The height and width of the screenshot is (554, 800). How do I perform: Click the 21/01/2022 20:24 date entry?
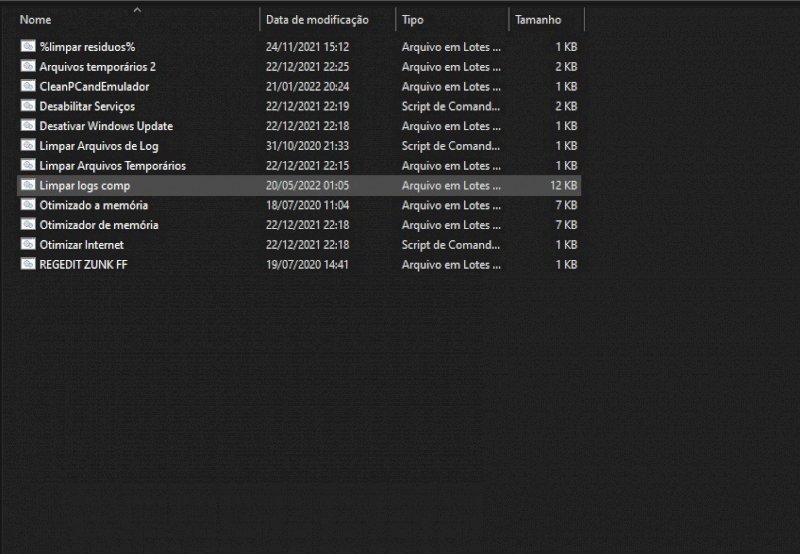coord(307,87)
